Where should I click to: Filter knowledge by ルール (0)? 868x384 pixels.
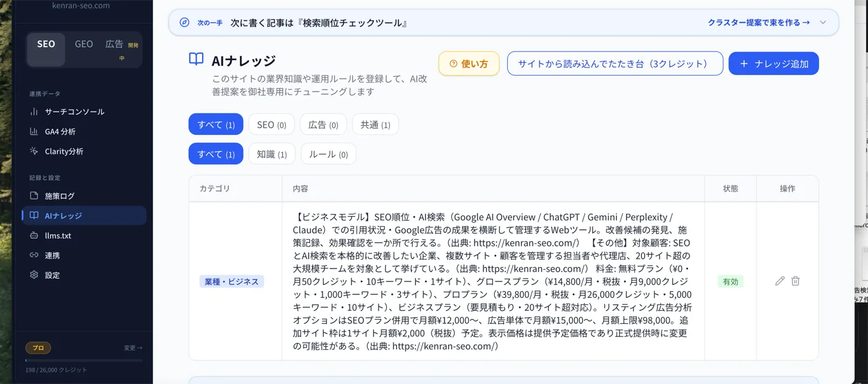(328, 154)
